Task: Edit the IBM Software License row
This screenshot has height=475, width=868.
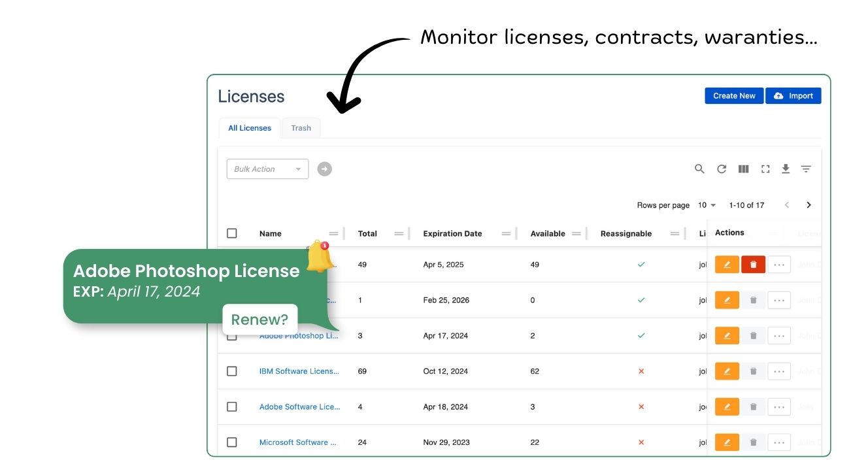Action: 727,371
